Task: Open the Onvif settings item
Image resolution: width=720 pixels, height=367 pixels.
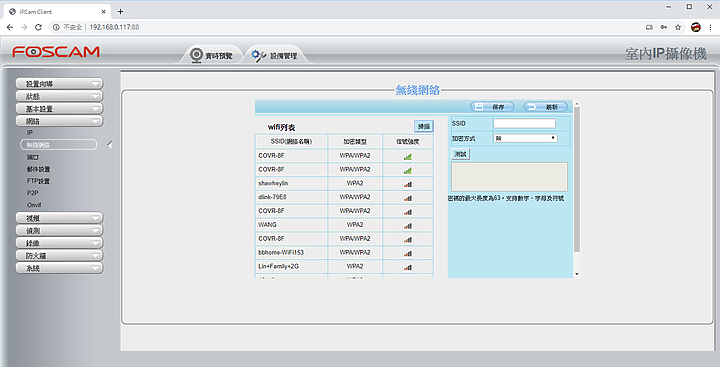Action: click(x=34, y=205)
